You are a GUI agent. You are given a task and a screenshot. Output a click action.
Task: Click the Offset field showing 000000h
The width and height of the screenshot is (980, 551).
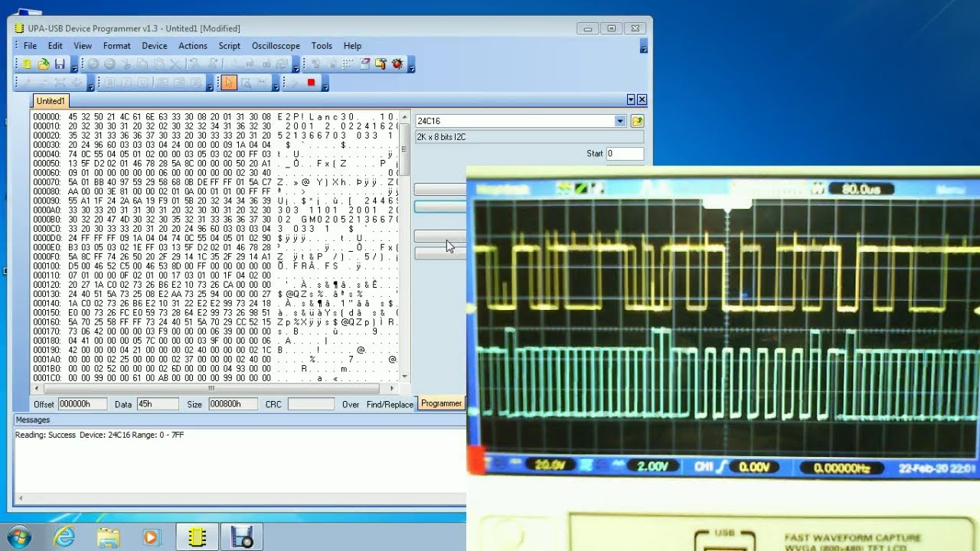tap(82, 404)
